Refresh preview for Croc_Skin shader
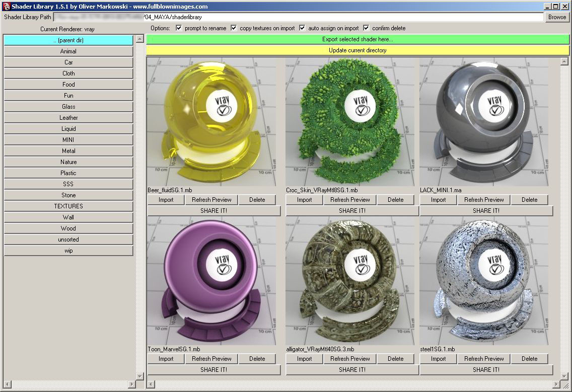572x392 pixels. tap(350, 200)
